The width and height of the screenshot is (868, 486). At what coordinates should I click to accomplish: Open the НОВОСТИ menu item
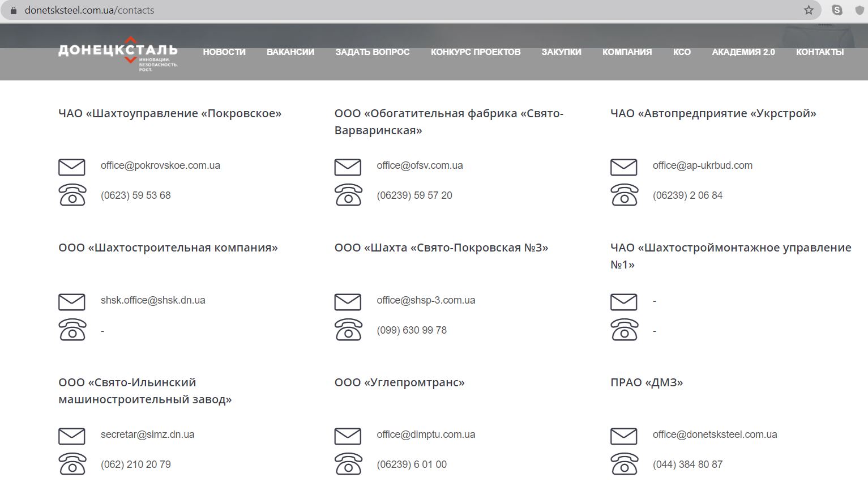pos(224,52)
